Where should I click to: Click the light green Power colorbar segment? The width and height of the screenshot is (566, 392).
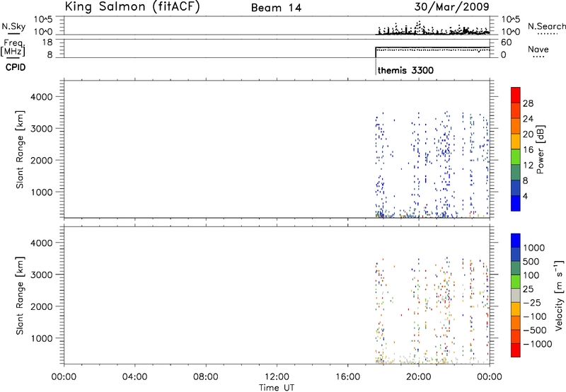coord(516,157)
